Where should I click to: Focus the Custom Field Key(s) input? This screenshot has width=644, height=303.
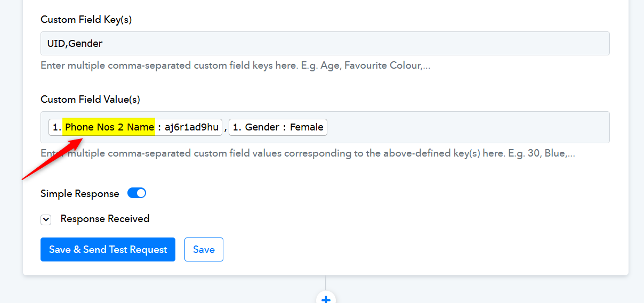pyautogui.click(x=325, y=44)
